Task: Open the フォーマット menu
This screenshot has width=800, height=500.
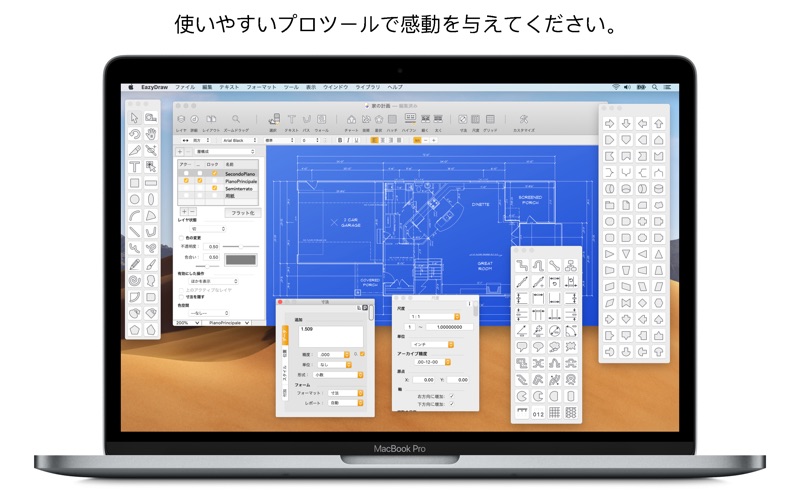Action: [261, 87]
